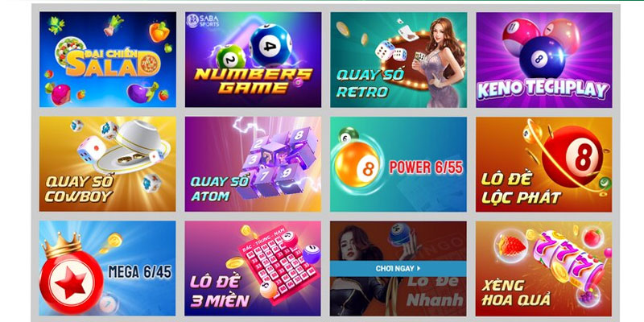
Task: Launch Keno Techplay game
Action: pyautogui.click(x=544, y=60)
